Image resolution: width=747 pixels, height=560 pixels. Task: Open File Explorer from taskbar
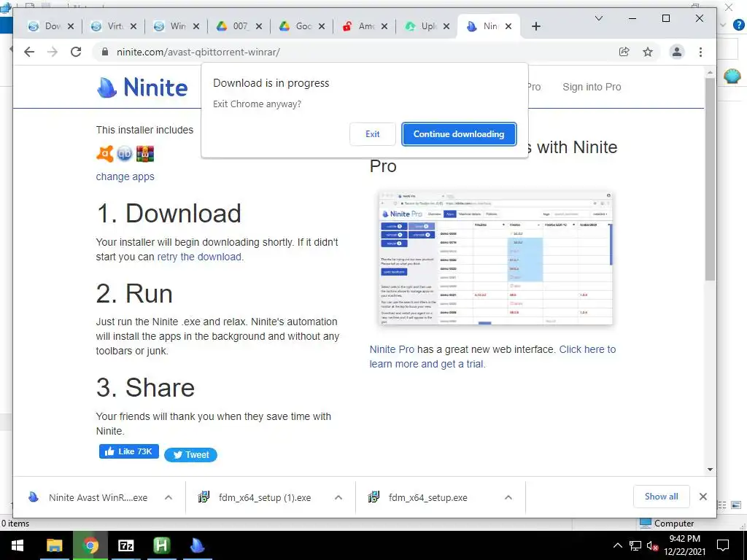[x=54, y=545]
